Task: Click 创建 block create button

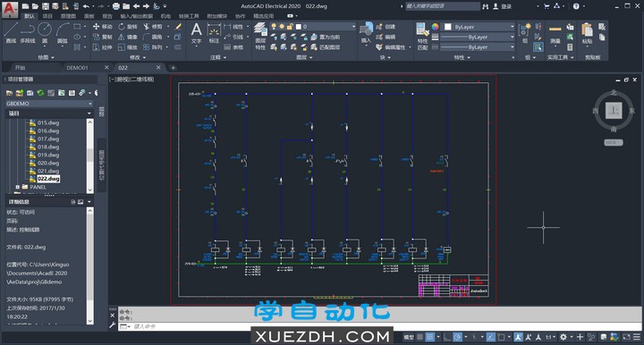Action: point(386,26)
